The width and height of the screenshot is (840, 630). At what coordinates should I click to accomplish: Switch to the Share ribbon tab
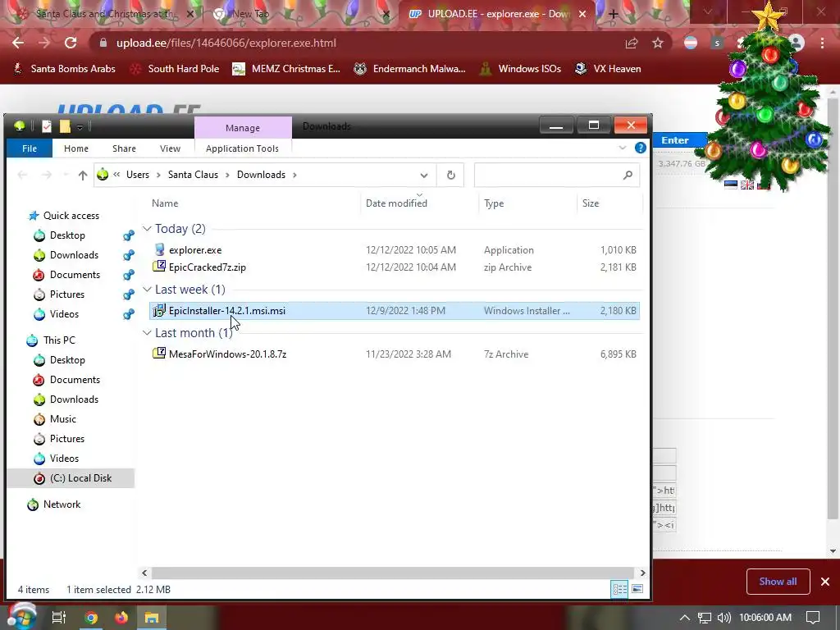[125, 148]
